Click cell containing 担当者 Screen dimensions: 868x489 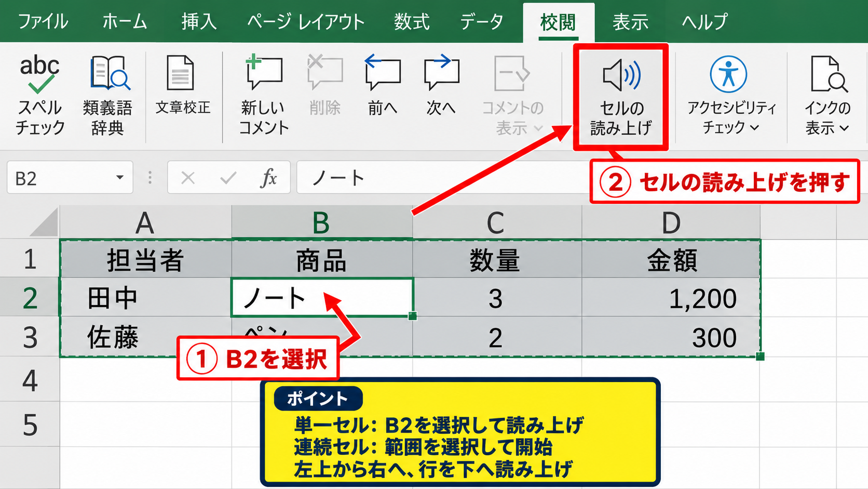[145, 259]
